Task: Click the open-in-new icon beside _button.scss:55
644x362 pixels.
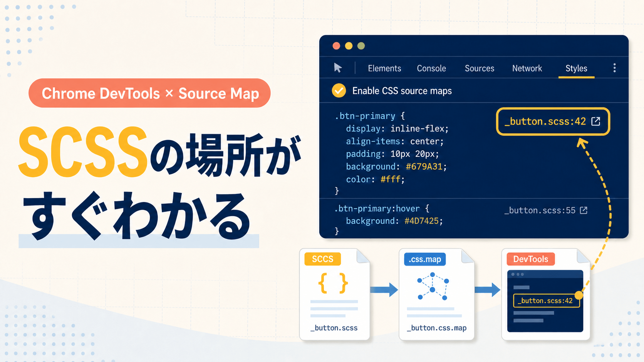Action: point(584,210)
